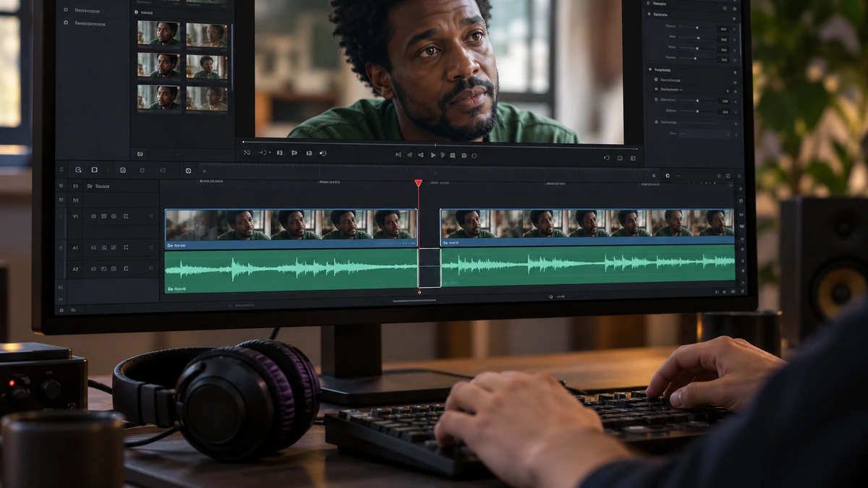Click the first icon on A1 track header

(x=93, y=247)
